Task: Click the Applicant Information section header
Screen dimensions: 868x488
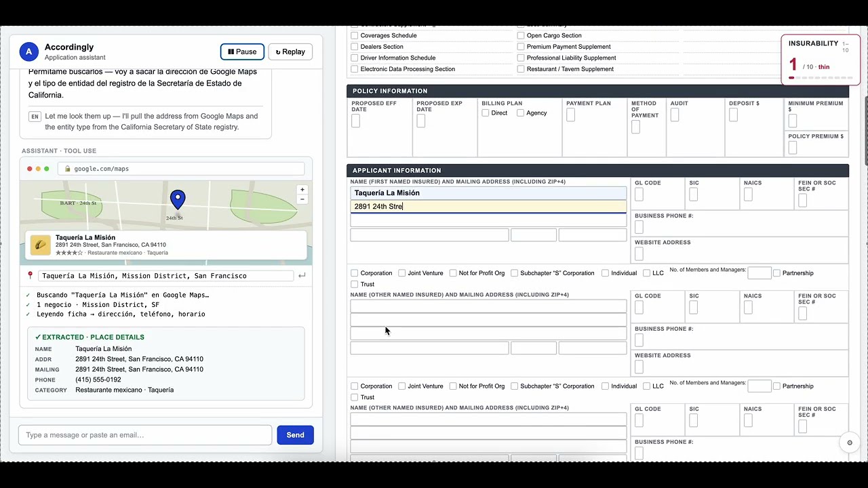Action: (x=597, y=171)
